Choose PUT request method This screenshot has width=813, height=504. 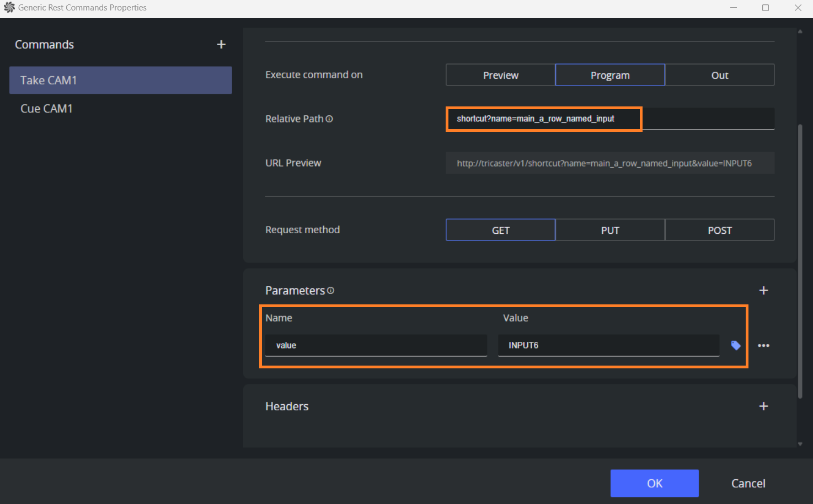610,230
